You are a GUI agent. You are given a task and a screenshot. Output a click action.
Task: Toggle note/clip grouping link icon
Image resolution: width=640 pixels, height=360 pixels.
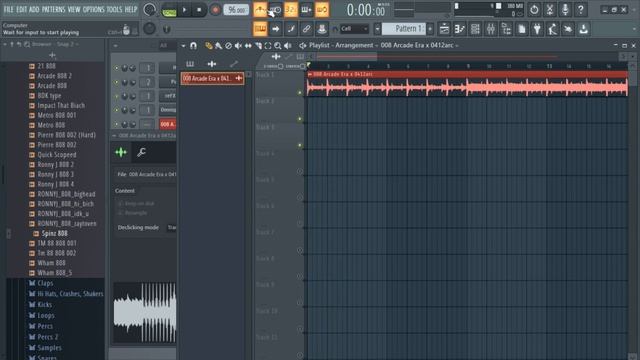[306, 29]
